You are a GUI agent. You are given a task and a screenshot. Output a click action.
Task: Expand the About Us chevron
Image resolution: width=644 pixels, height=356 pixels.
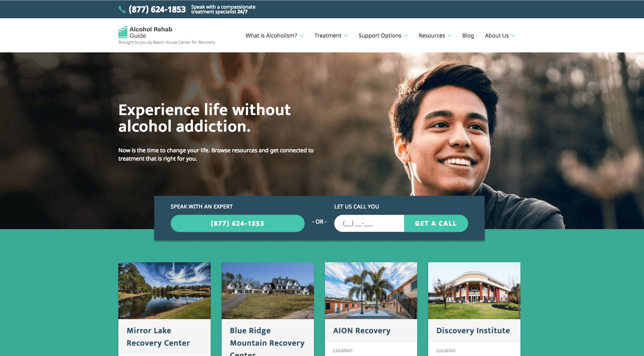point(513,35)
